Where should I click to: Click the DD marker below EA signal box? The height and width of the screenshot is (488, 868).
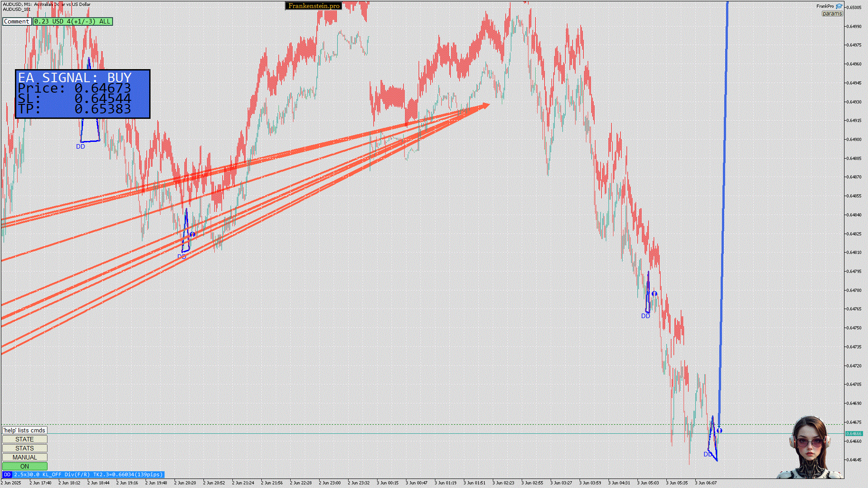tap(80, 146)
